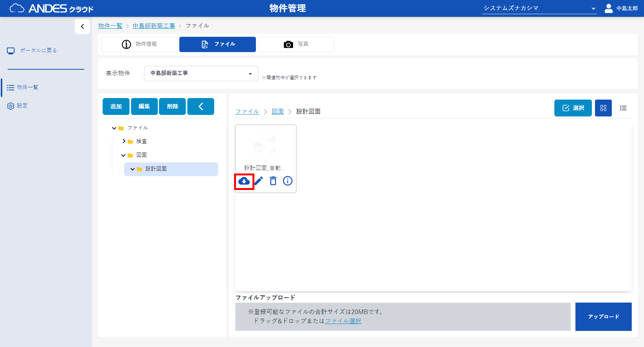Expand the 検査 folder in tree

(x=124, y=141)
